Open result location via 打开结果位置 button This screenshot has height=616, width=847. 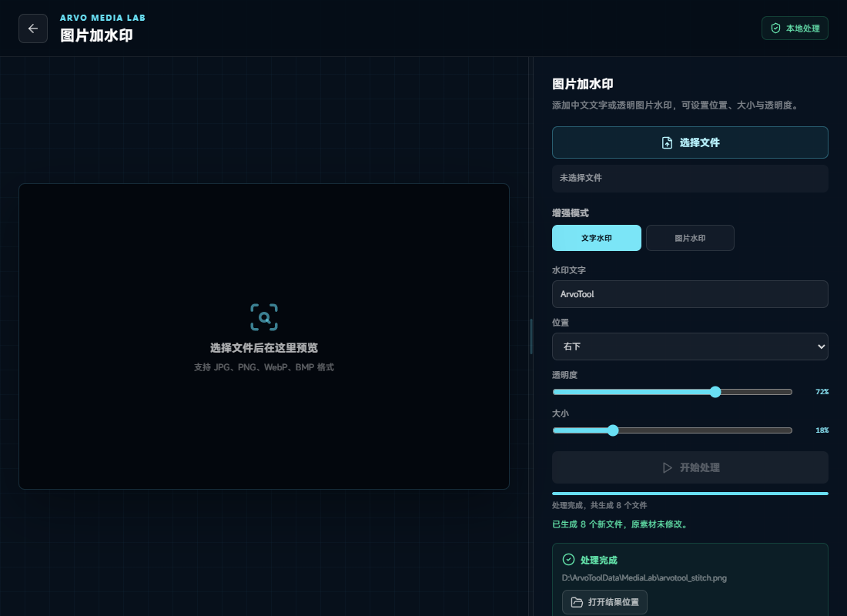604,602
